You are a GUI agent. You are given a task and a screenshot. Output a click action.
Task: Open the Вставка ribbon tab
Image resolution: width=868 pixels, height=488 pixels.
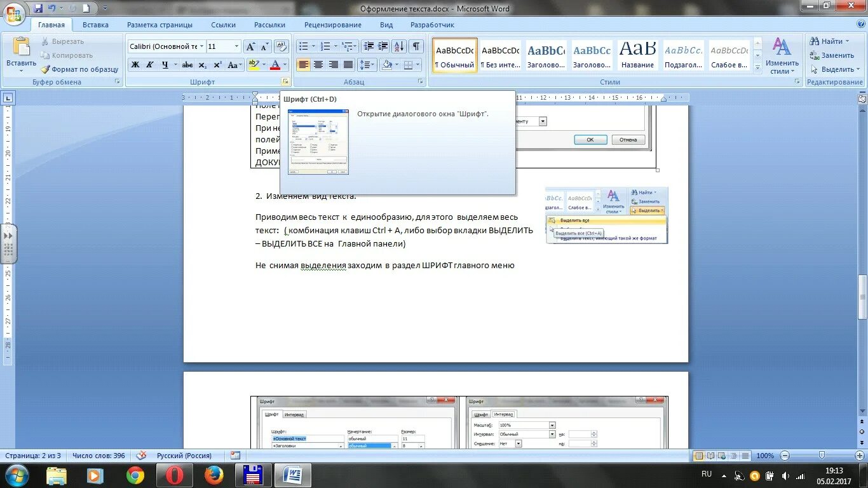[x=95, y=25]
